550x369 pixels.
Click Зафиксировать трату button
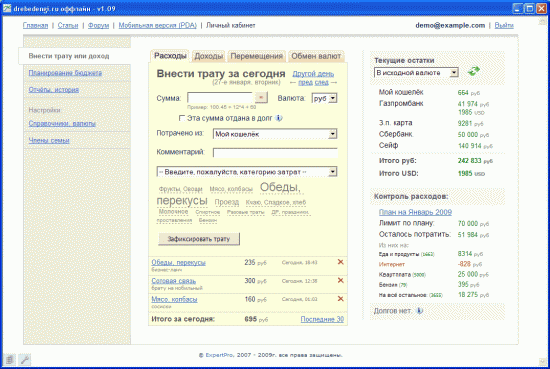pyautogui.click(x=199, y=239)
